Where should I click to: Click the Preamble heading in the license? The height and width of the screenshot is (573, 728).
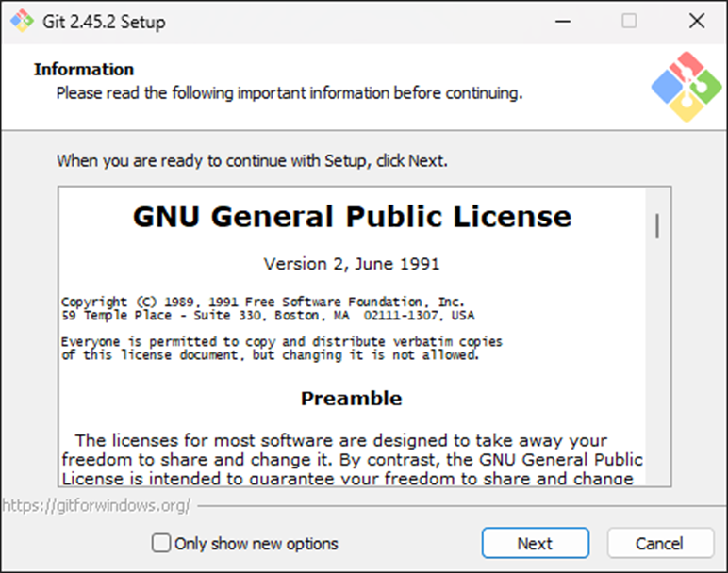coord(351,398)
